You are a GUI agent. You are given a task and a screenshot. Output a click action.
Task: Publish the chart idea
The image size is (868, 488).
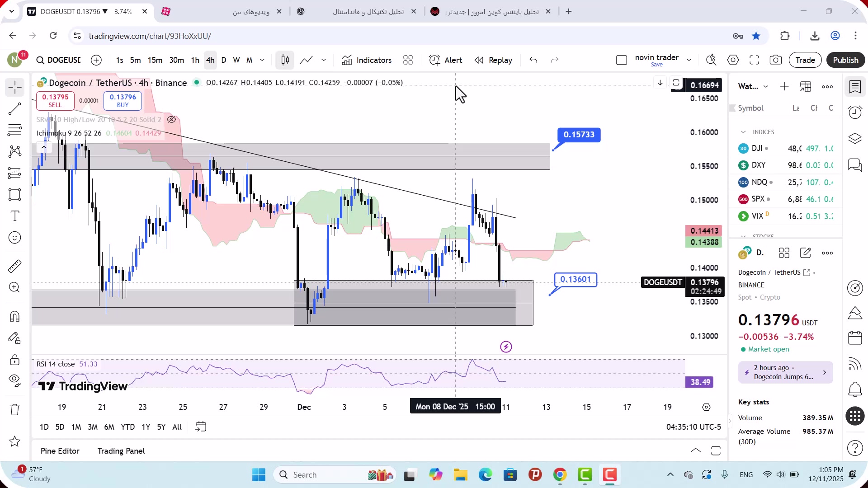tap(845, 60)
